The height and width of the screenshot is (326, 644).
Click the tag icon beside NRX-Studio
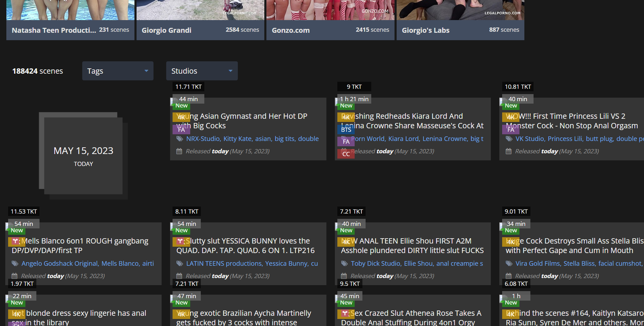tap(180, 139)
